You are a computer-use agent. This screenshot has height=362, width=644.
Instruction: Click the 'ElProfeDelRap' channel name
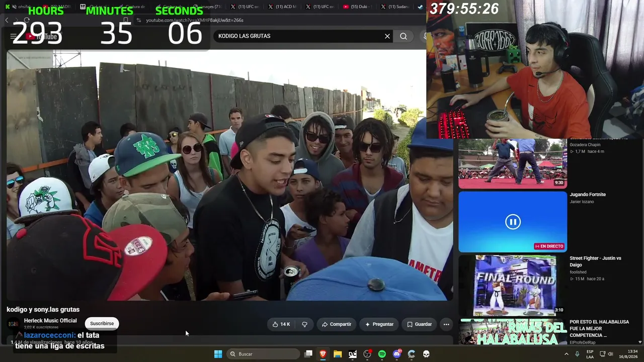(583, 342)
